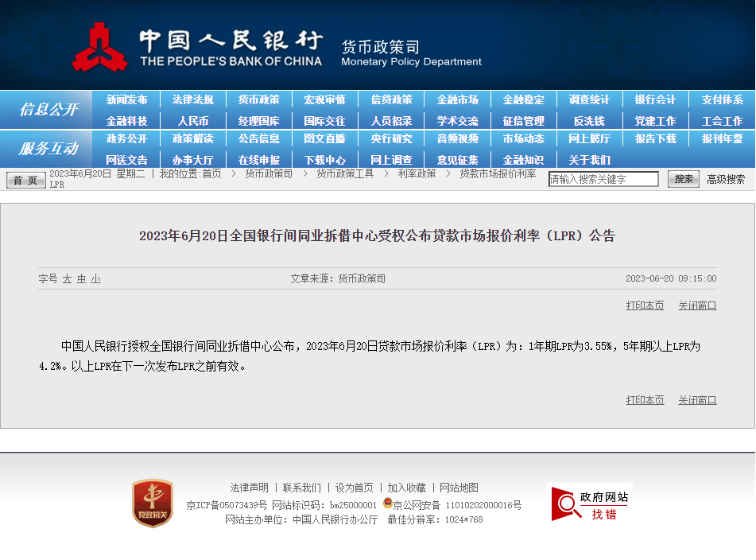Open 关于我们 about page
The height and width of the screenshot is (560, 756).
click(589, 160)
